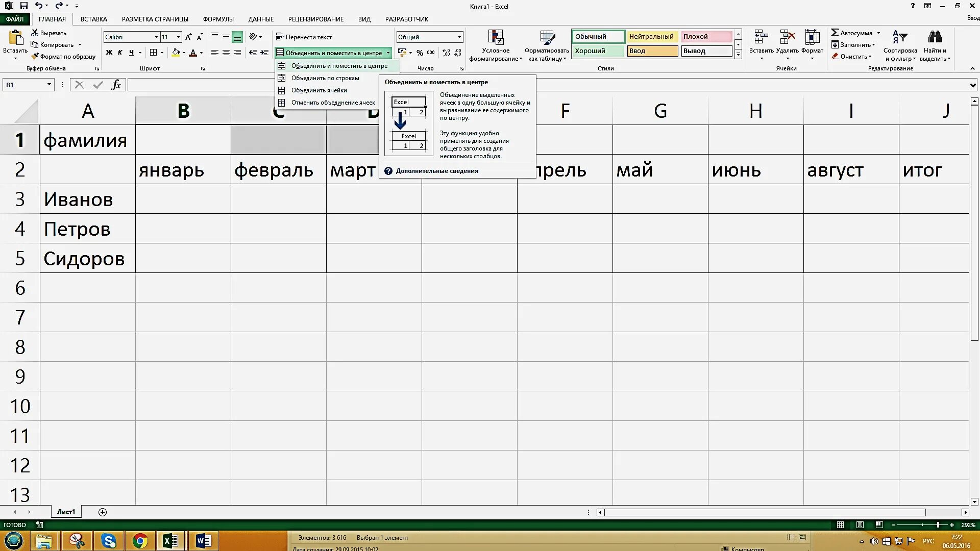This screenshot has height=551, width=980.
Task: Click the Conditional Formatting icon
Action: [x=495, y=37]
